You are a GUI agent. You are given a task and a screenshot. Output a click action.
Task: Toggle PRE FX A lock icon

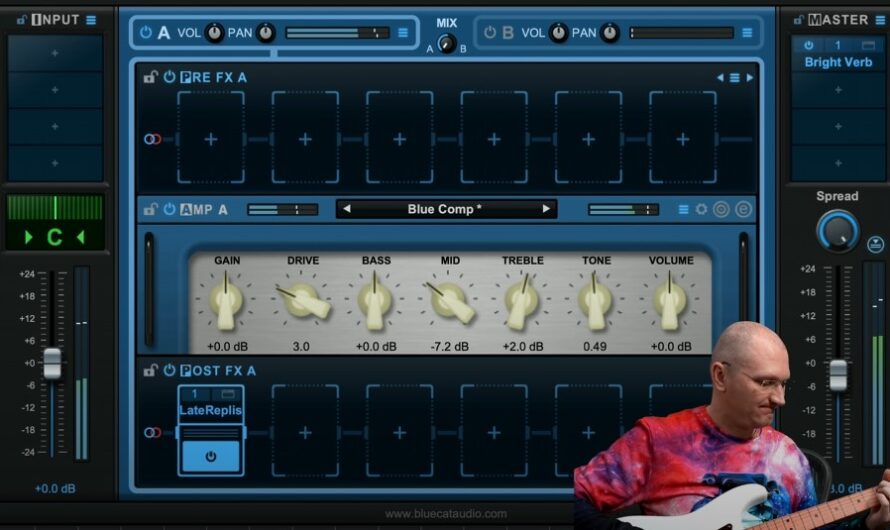pos(150,77)
